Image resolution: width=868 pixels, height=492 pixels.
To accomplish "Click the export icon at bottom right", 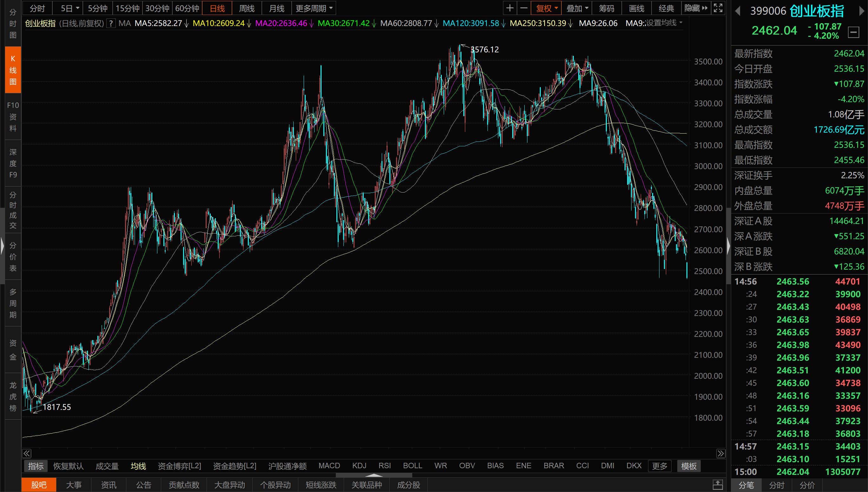I will [718, 485].
